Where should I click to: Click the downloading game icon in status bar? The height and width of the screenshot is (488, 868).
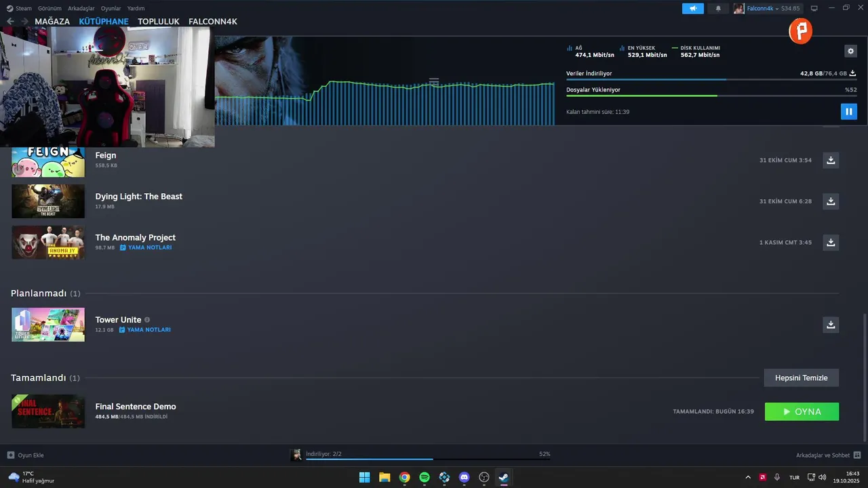pyautogui.click(x=296, y=455)
